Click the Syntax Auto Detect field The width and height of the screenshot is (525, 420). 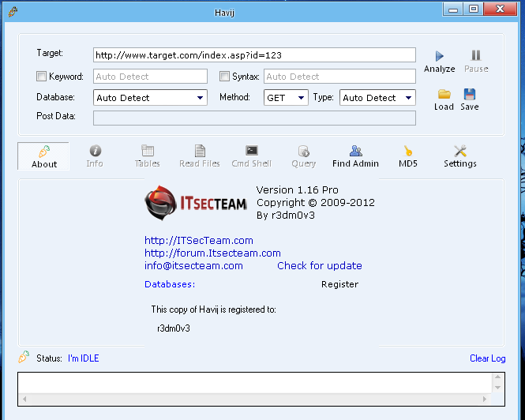339,77
